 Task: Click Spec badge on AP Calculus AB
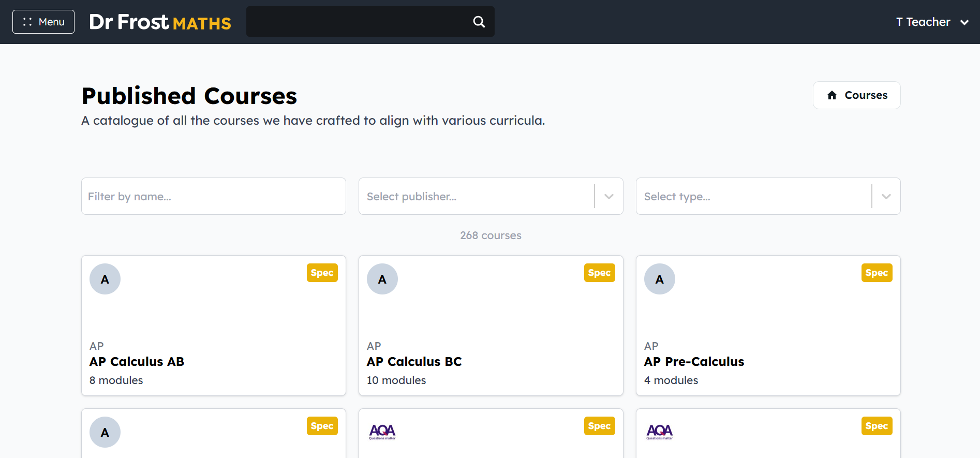[322, 273]
